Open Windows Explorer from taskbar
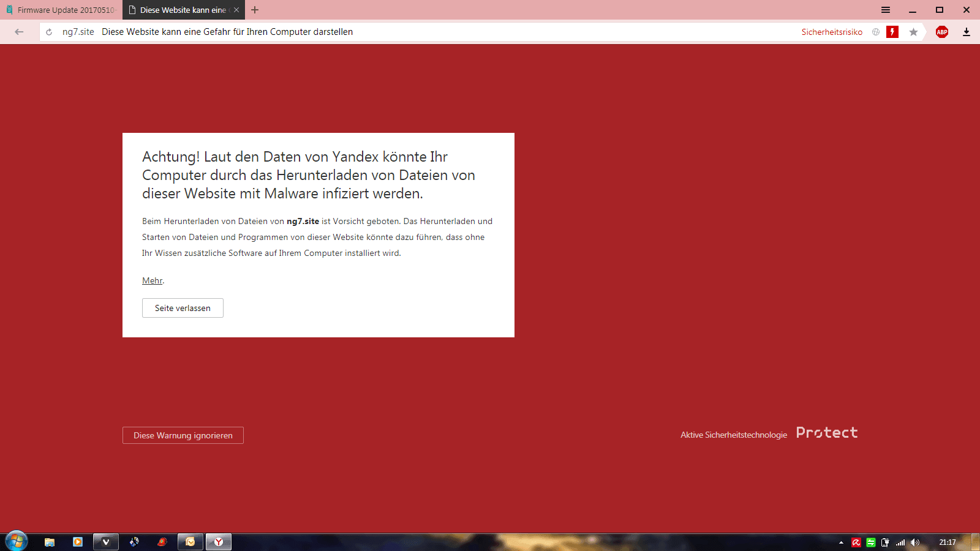The height and width of the screenshot is (551, 980). (50, 542)
